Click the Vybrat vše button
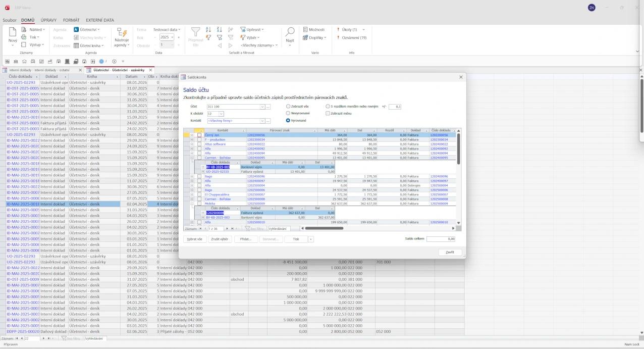644x349 pixels. click(194, 239)
